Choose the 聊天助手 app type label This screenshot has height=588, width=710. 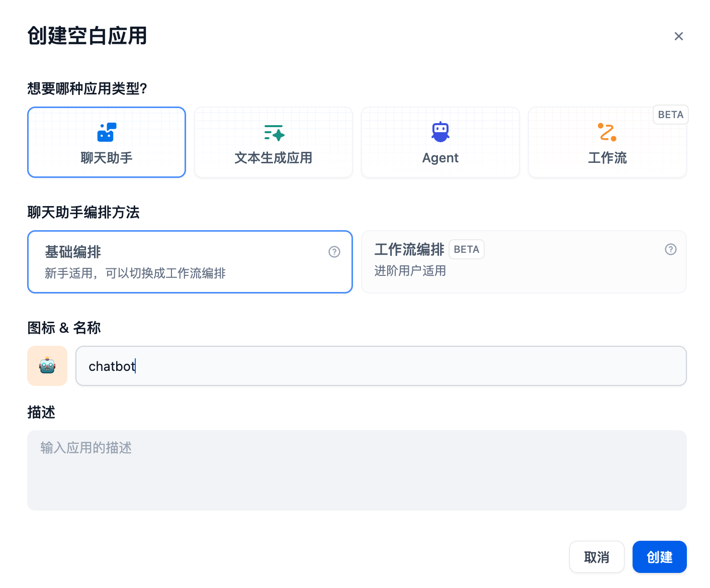pyautogui.click(x=107, y=158)
